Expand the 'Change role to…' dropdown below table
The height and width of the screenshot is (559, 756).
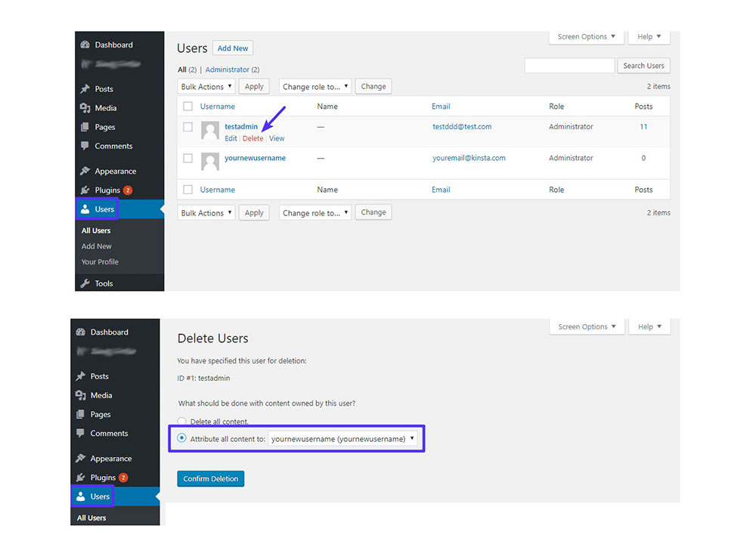pos(315,213)
